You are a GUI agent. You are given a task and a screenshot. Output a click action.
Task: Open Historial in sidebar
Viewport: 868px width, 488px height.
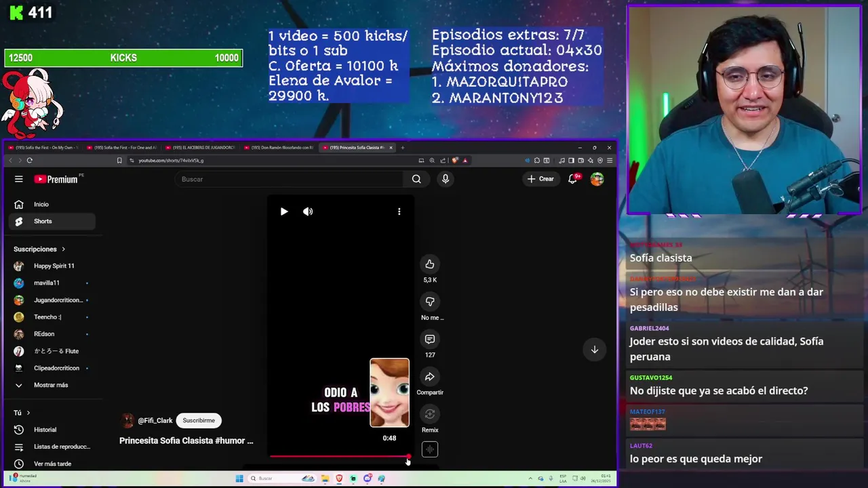(52, 430)
